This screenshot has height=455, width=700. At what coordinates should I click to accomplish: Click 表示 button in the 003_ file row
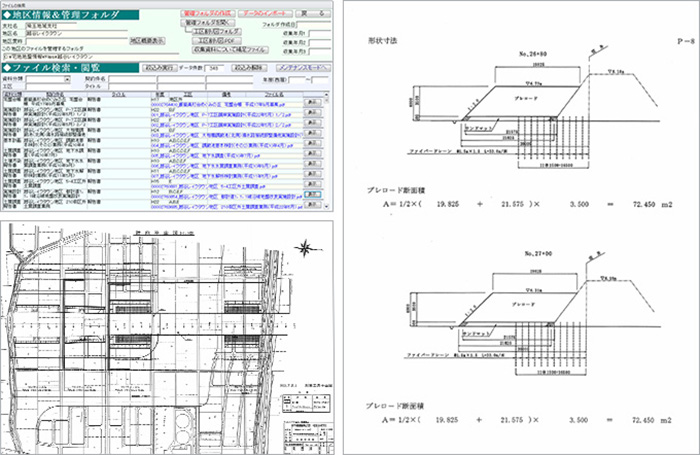click(x=312, y=133)
